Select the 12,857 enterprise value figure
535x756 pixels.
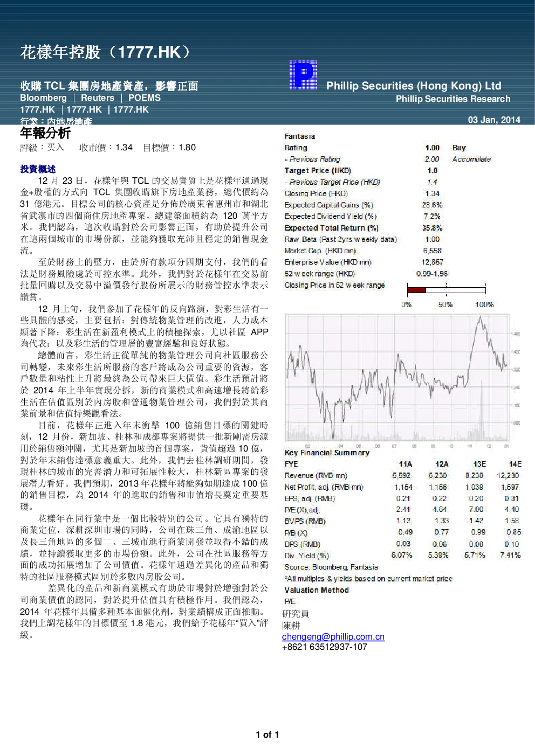[x=433, y=262]
